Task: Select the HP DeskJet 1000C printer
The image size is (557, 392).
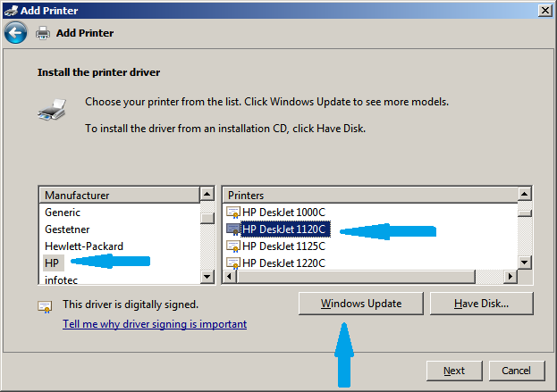Action: [x=283, y=213]
